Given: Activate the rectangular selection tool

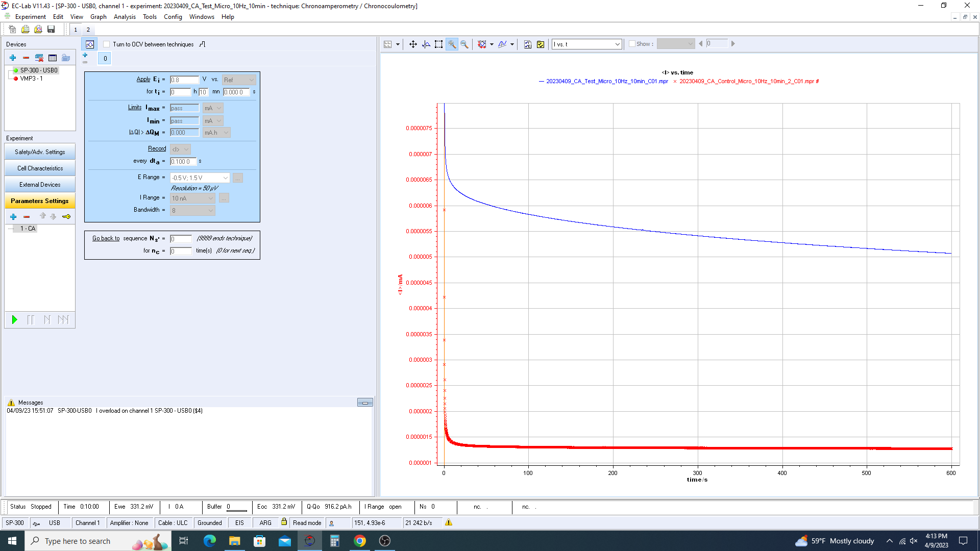Looking at the screenshot, I should [438, 44].
